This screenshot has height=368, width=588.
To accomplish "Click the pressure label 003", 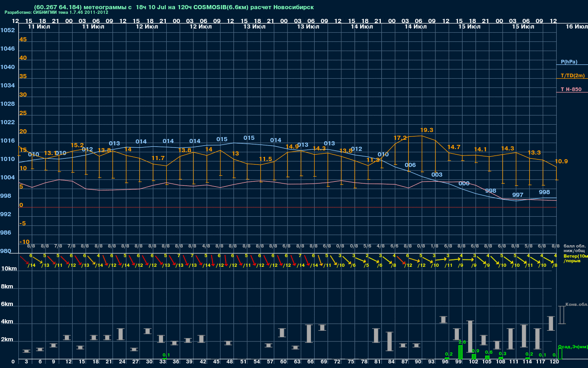I will (x=437, y=175).
